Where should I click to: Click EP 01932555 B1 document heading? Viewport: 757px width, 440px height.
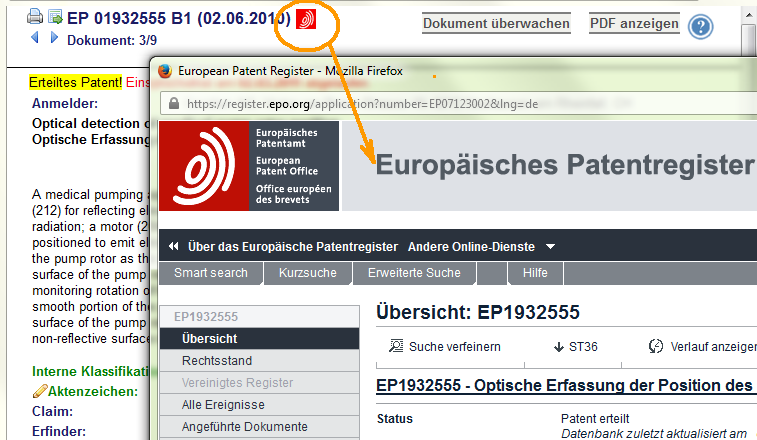(x=179, y=18)
